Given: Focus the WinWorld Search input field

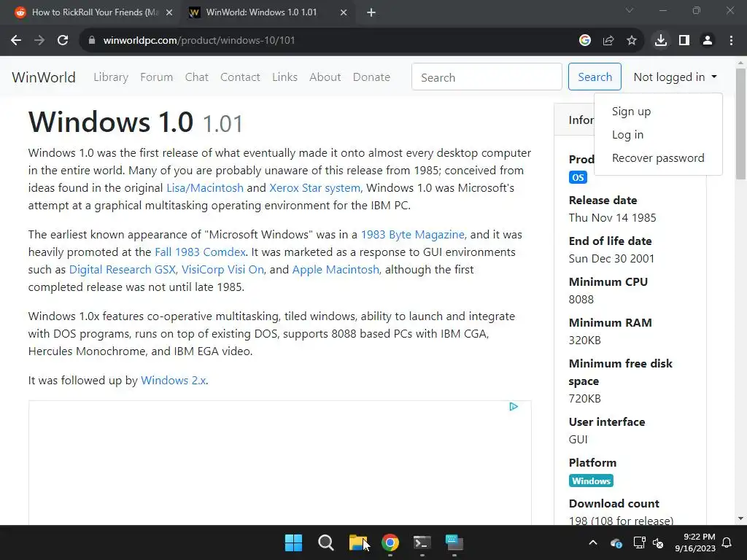Looking at the screenshot, I should (487, 77).
